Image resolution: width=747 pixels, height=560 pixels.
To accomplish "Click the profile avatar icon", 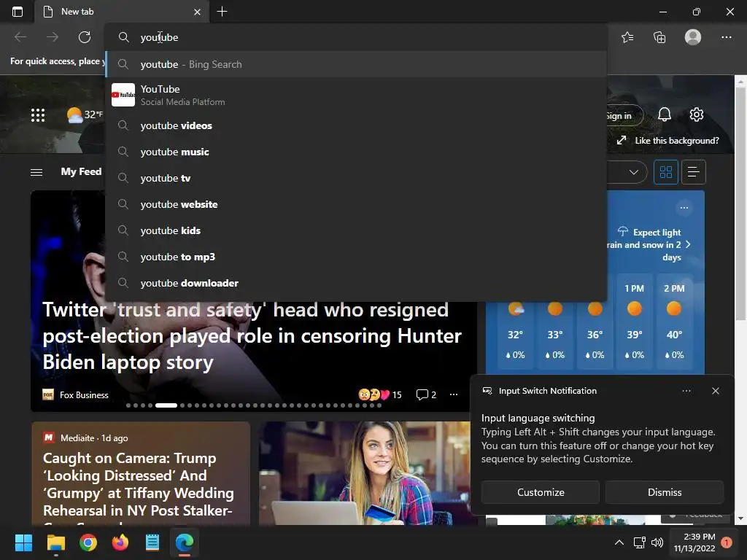I will point(693,37).
